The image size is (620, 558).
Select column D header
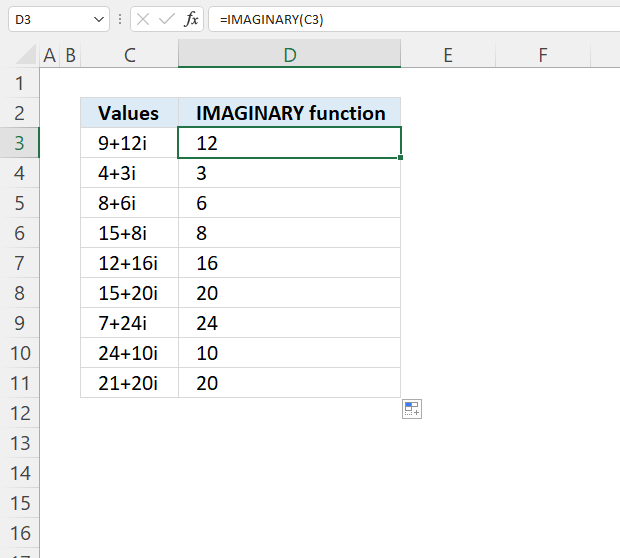tap(289, 55)
